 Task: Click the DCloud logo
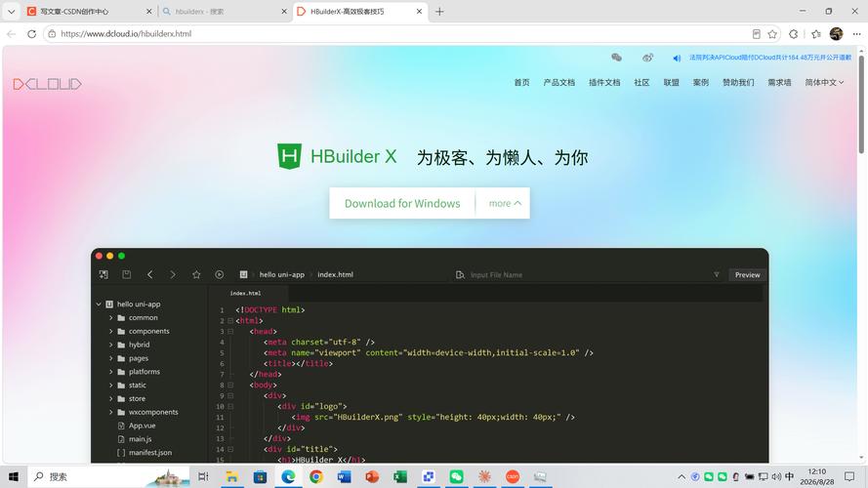pos(47,84)
